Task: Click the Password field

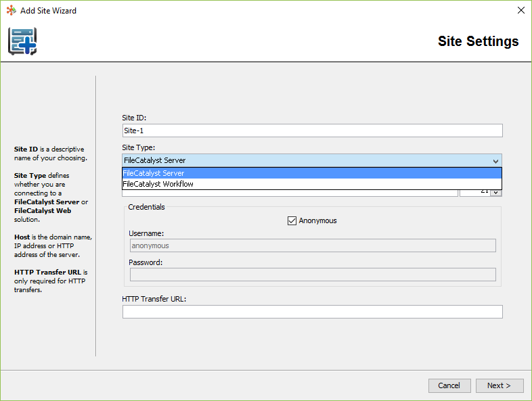Action: (x=313, y=275)
